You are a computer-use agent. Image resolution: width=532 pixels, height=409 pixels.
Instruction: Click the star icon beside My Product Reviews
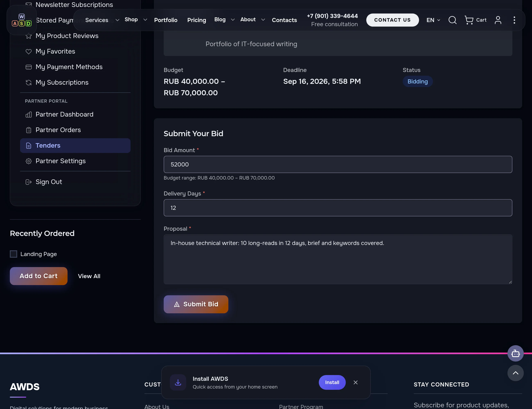pyautogui.click(x=28, y=36)
